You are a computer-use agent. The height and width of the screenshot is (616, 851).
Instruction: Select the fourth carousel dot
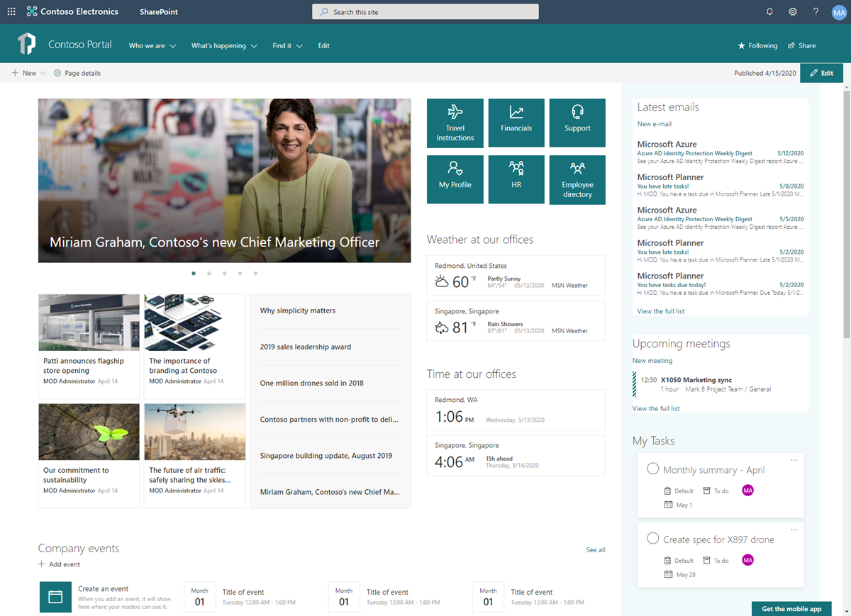pyautogui.click(x=240, y=273)
